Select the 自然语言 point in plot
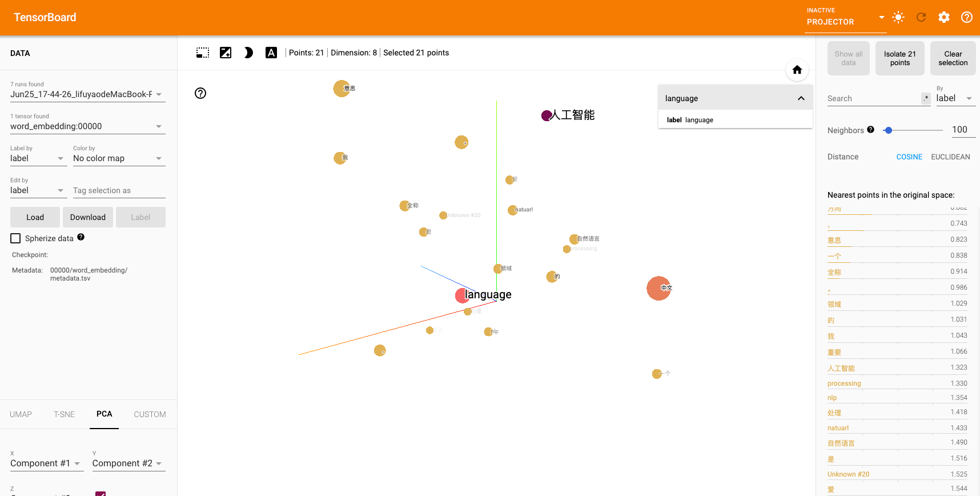Image resolution: width=980 pixels, height=496 pixels. coord(574,239)
